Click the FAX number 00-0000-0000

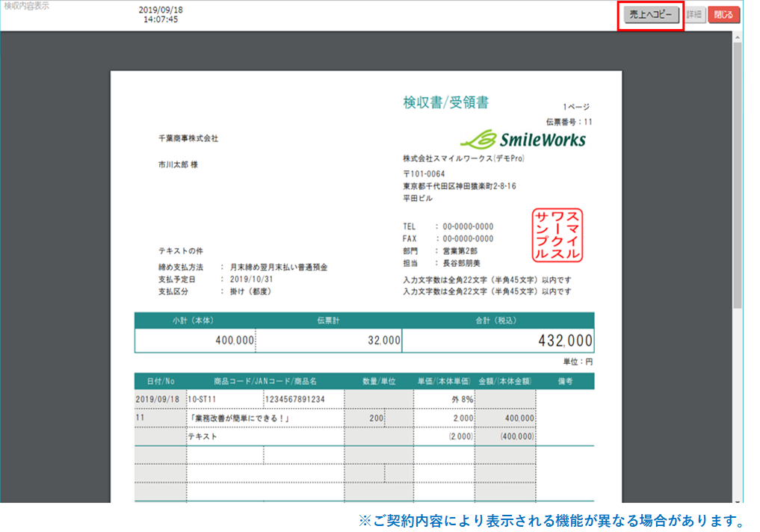click(468, 238)
